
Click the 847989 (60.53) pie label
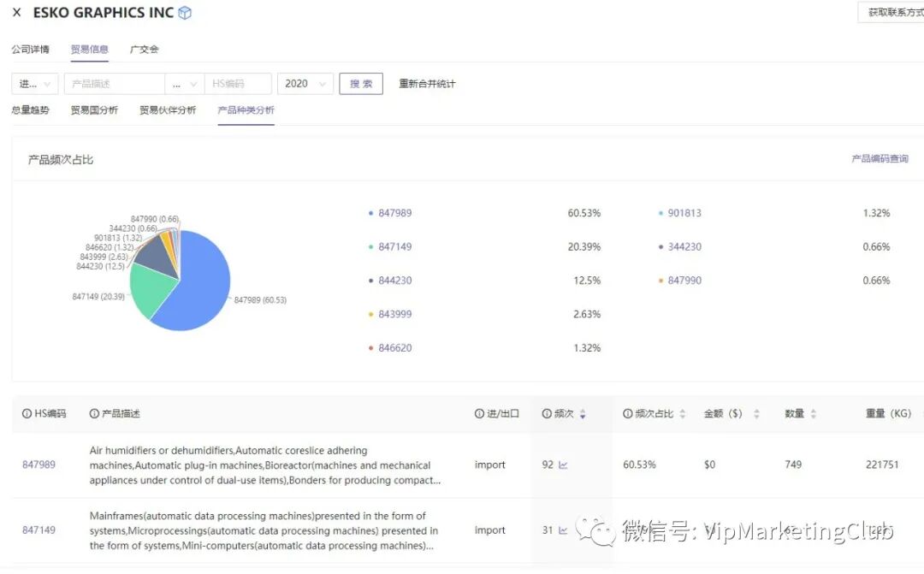tap(260, 300)
